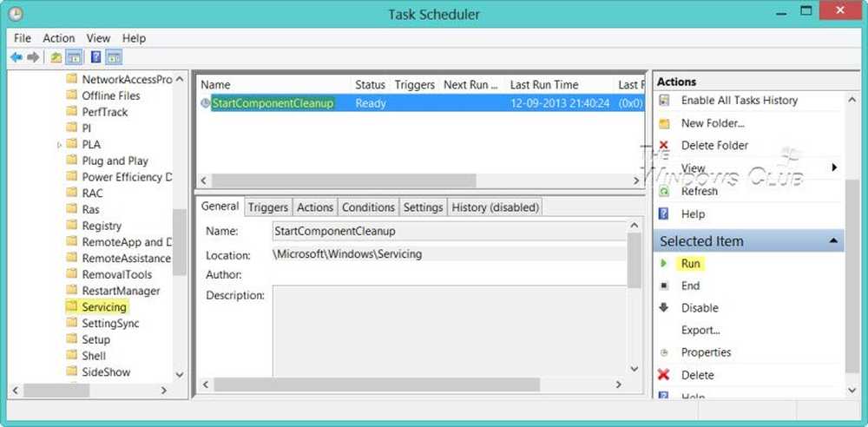
Task: Click tree pane scroll down arrow
Action: (x=180, y=375)
